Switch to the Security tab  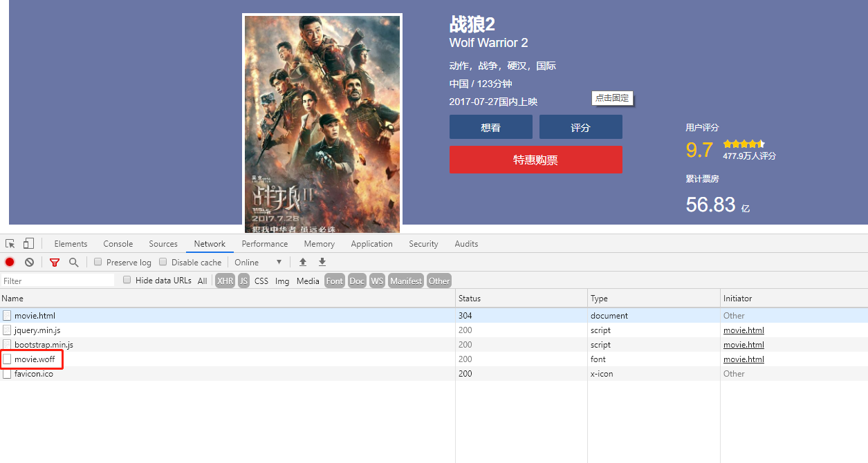(423, 244)
